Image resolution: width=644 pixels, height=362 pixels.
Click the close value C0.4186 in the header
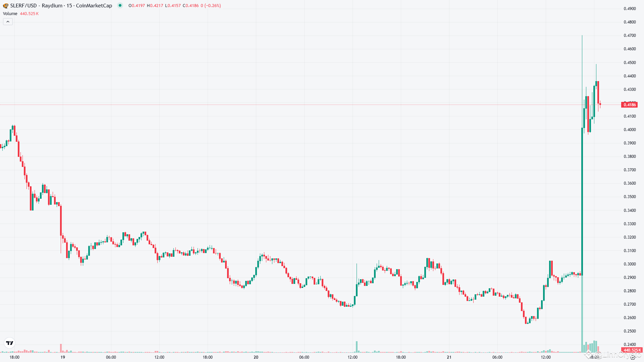(191, 6)
